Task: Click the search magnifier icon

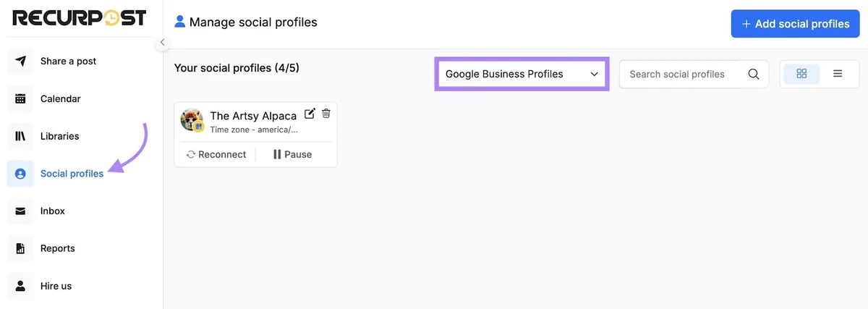Action: (x=754, y=74)
